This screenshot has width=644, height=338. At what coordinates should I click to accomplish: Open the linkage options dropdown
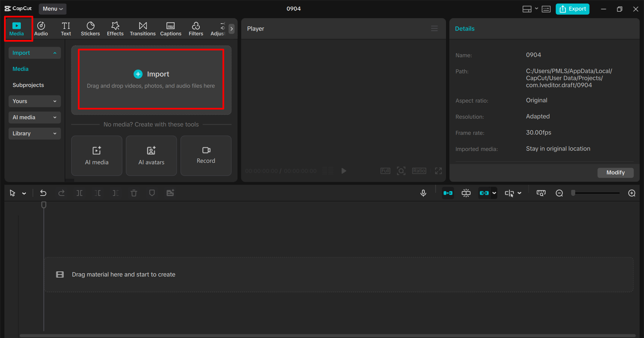click(494, 193)
